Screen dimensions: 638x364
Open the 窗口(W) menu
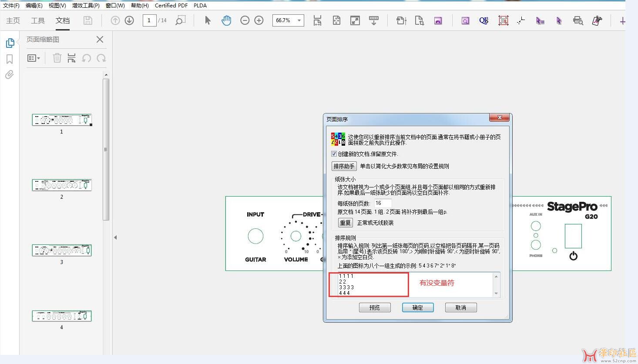[115, 6]
